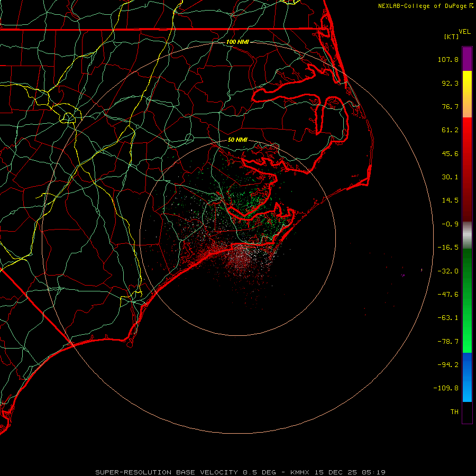Click the blue segment near -94.2

[467, 364]
